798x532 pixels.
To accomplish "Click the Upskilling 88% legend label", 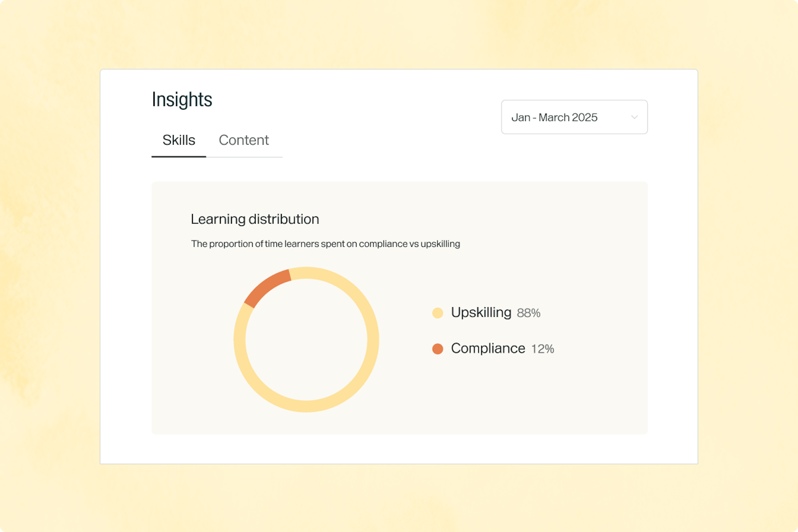I will tap(495, 313).
